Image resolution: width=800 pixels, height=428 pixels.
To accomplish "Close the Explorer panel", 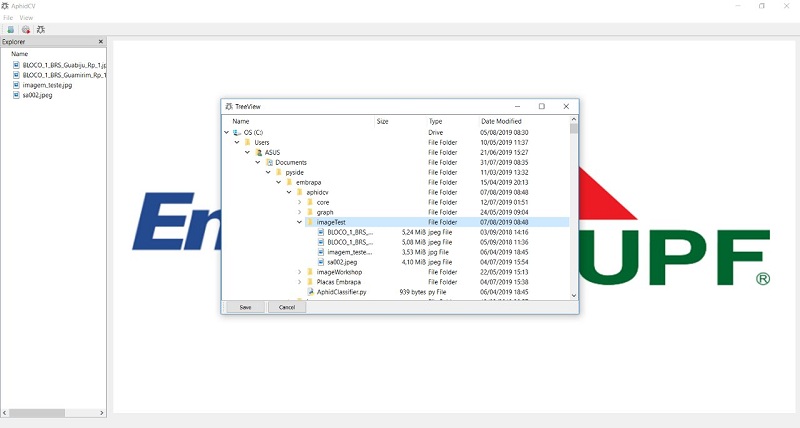I will pyautogui.click(x=101, y=42).
